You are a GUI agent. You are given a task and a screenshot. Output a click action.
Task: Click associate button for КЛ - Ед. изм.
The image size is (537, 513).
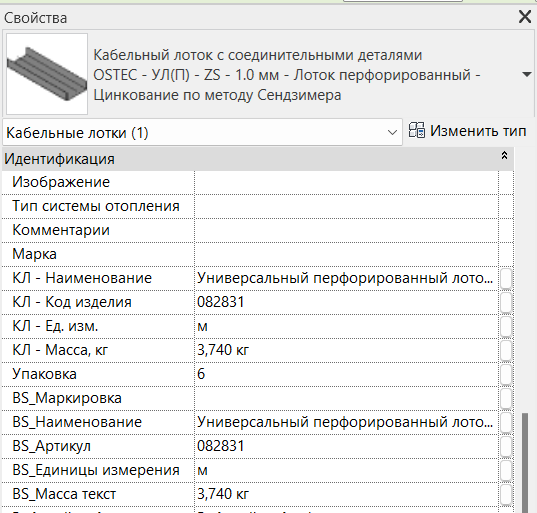click(x=506, y=327)
